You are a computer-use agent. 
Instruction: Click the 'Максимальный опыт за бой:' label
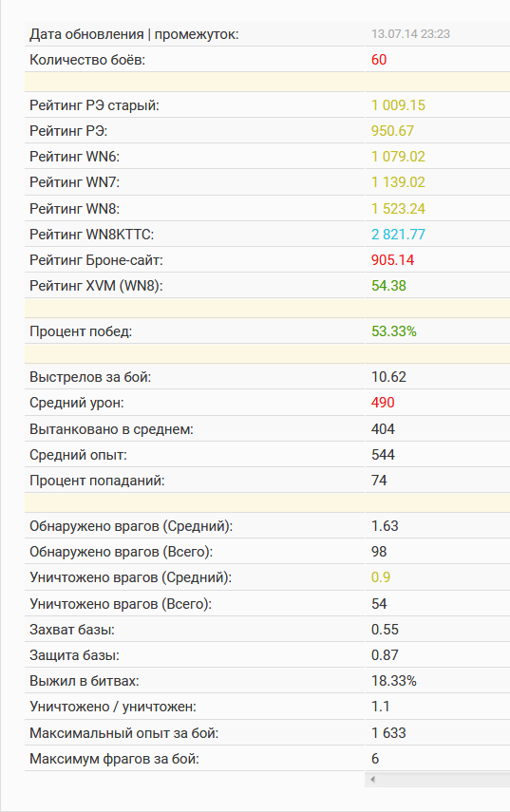(x=123, y=733)
